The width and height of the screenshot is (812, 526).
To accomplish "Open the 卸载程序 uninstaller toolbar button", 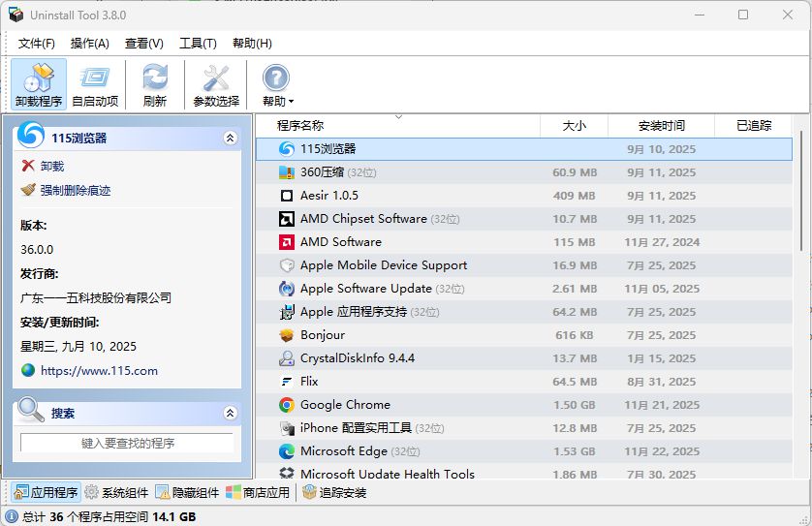I will (39, 84).
